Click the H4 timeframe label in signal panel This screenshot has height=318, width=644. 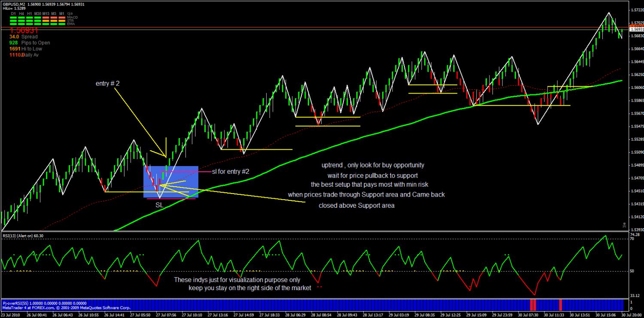coord(21,14)
